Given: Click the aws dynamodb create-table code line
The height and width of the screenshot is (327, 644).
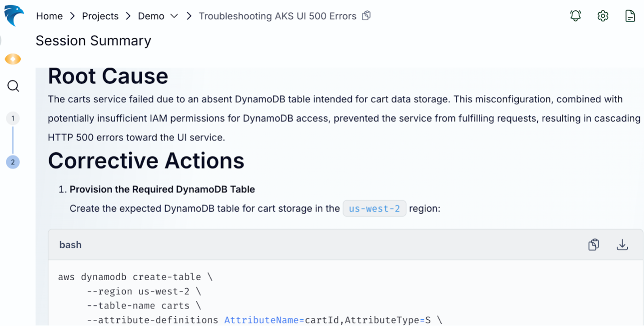Looking at the screenshot, I should tap(135, 277).
